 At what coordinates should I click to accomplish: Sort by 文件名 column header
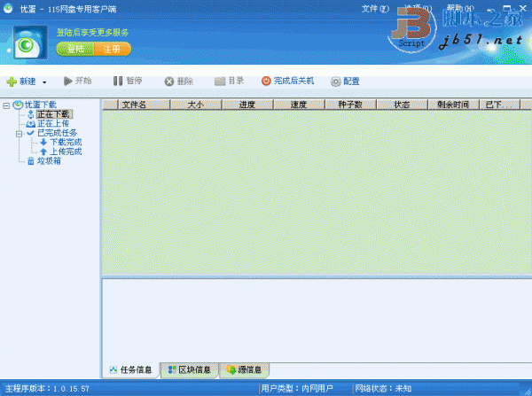coord(144,105)
